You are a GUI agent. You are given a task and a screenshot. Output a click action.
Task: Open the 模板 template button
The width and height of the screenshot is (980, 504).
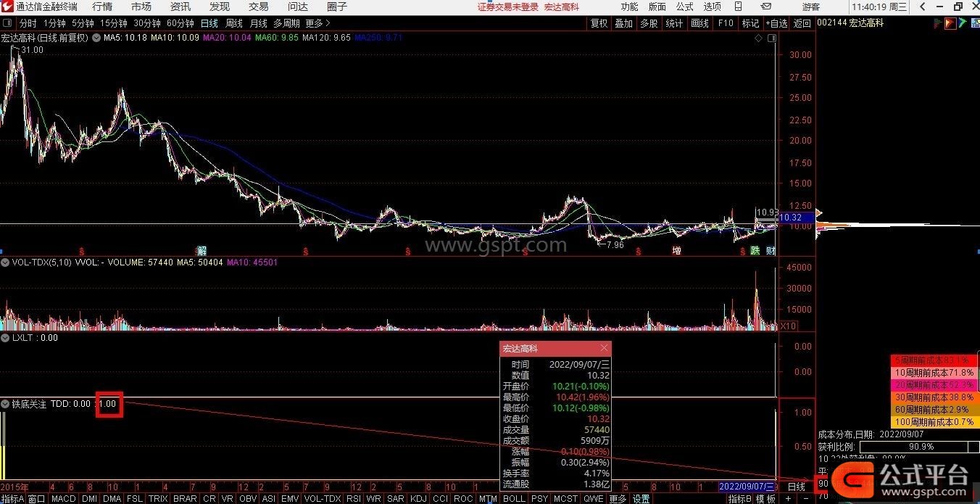(766, 499)
